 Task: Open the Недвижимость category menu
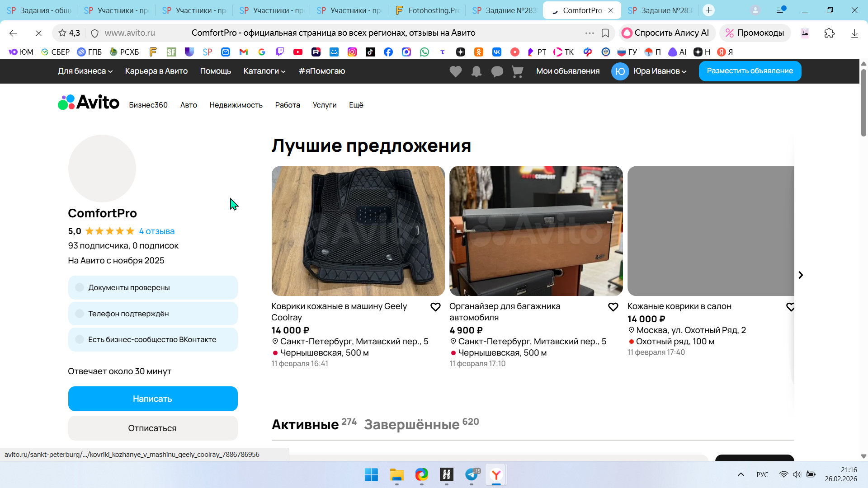pyautogui.click(x=236, y=105)
